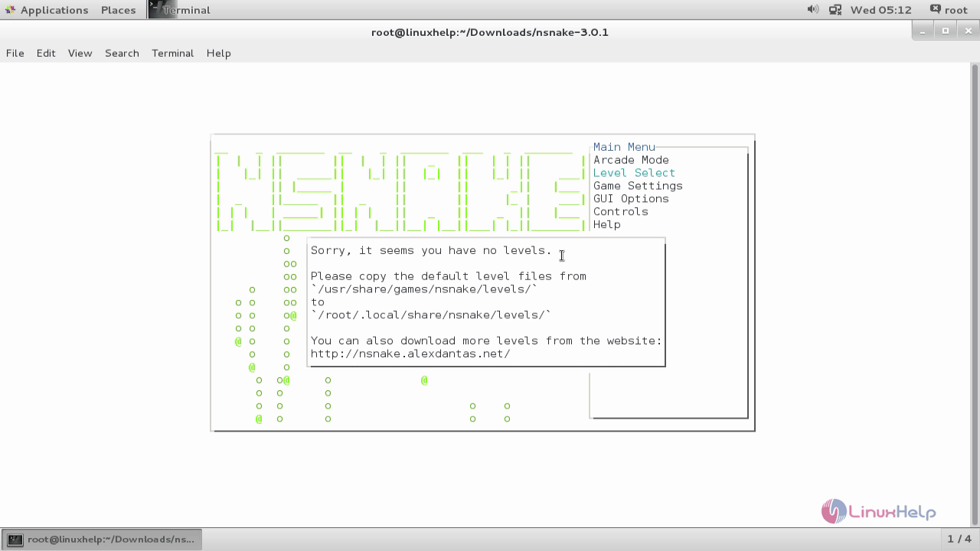The width and height of the screenshot is (980, 551).
Task: Click the /root/.local/share/nsnake/levels/ path text
Action: (431, 315)
